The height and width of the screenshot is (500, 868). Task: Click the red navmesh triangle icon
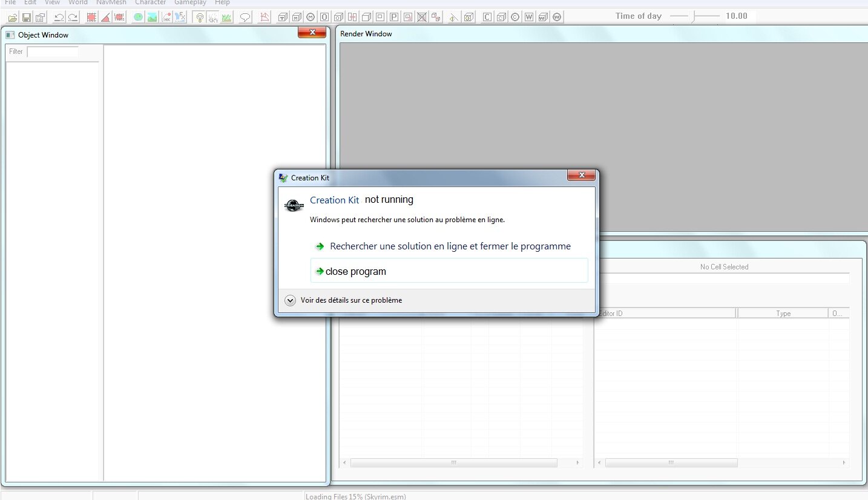[265, 17]
